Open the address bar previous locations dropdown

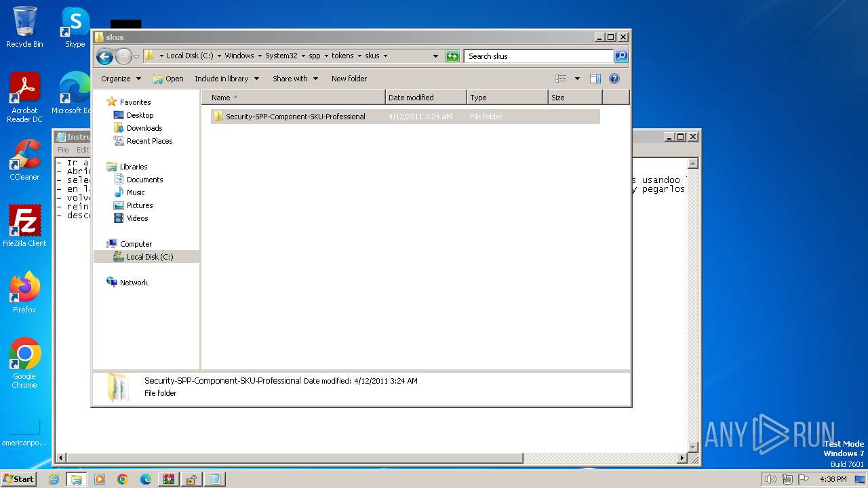[435, 56]
